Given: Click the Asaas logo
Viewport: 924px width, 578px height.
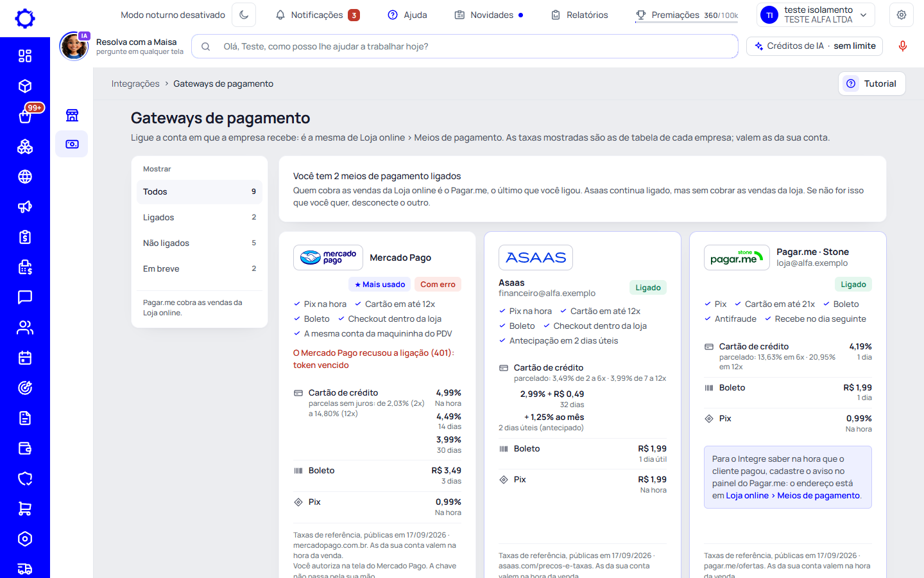Looking at the screenshot, I should tap(536, 258).
